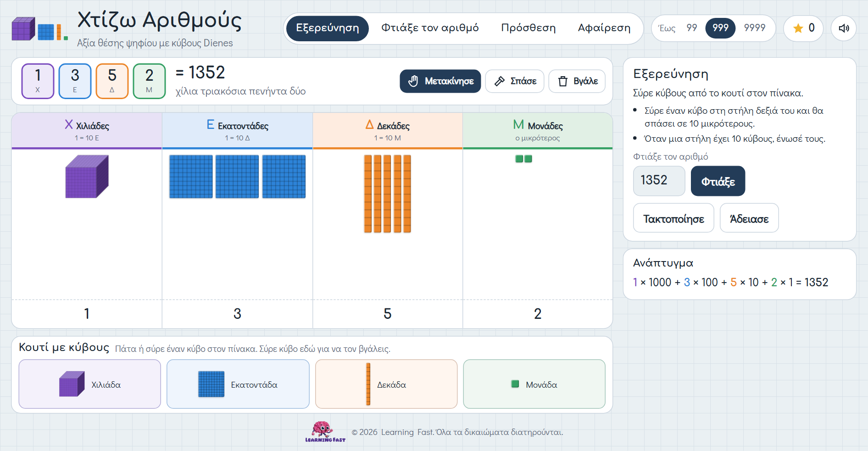868x451 pixels.
Task: Click the Learning Fast brain logo
Action: click(325, 432)
